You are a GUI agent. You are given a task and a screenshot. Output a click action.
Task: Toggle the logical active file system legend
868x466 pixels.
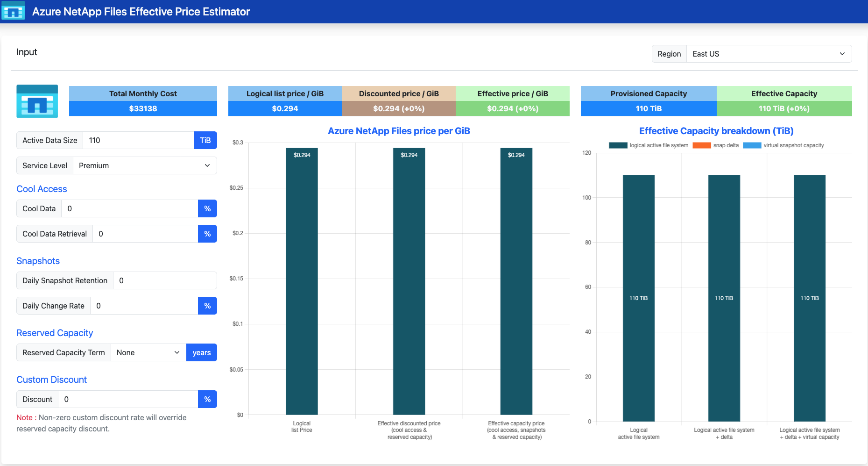(649, 145)
